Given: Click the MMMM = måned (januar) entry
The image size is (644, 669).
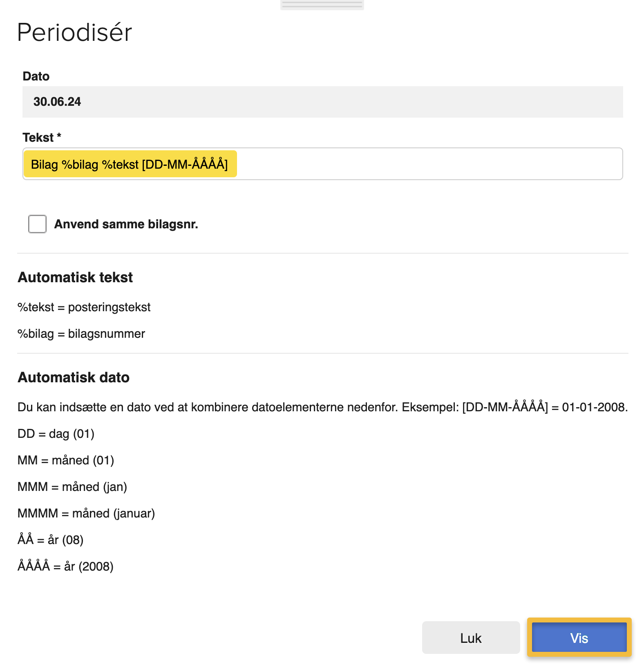Looking at the screenshot, I should 86,513.
